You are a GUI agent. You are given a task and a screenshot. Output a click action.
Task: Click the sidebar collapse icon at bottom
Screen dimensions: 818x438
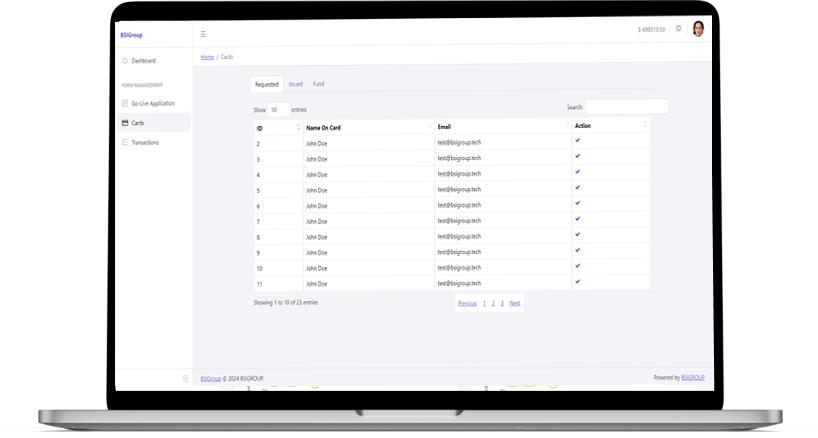185,378
